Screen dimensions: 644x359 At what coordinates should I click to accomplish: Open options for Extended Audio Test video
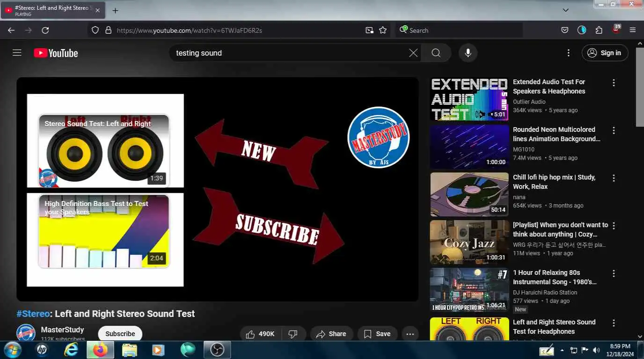point(614,83)
